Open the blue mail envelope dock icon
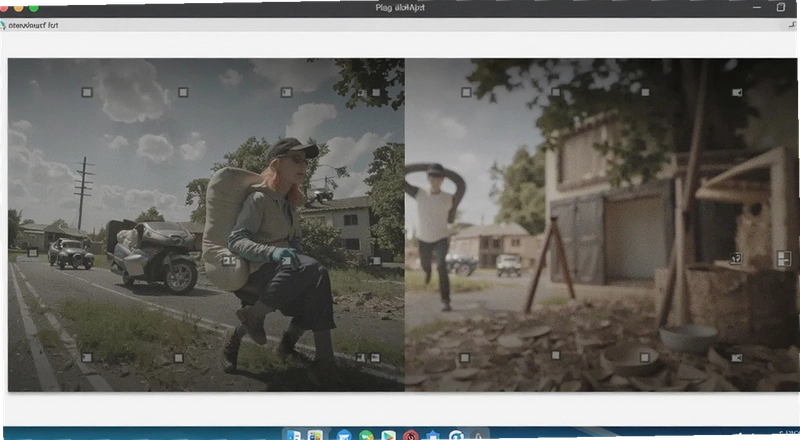 pyautogui.click(x=344, y=436)
